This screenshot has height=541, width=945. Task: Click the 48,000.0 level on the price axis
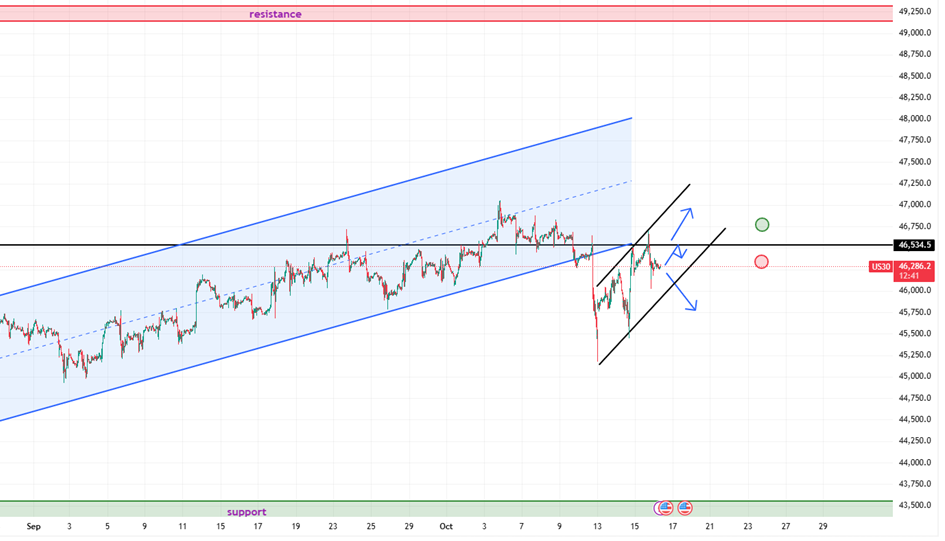[x=916, y=119]
